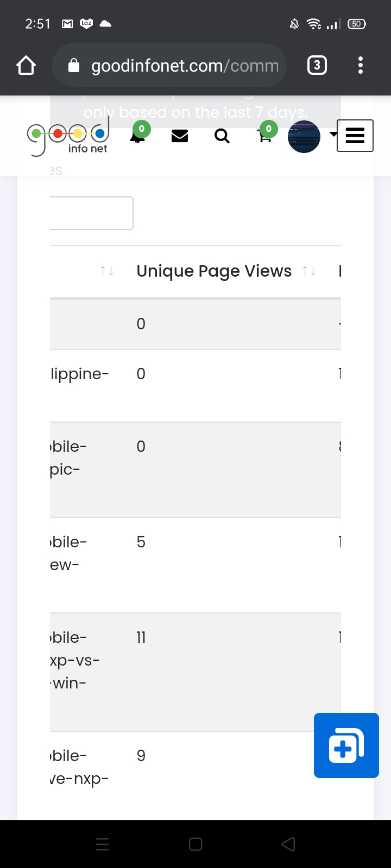The image size is (391, 868).
Task: Sort by Unique Page Views column
Action: pyautogui.click(x=214, y=271)
